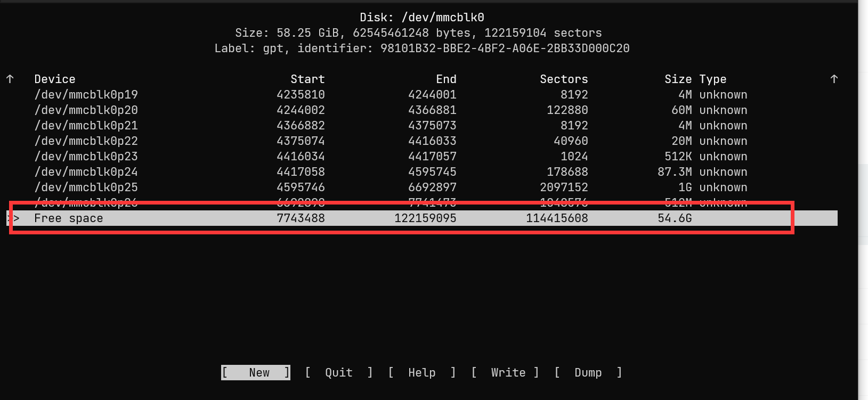Select Write to save partition table
Image resolution: width=868 pixels, height=400 pixels.
pyautogui.click(x=508, y=372)
